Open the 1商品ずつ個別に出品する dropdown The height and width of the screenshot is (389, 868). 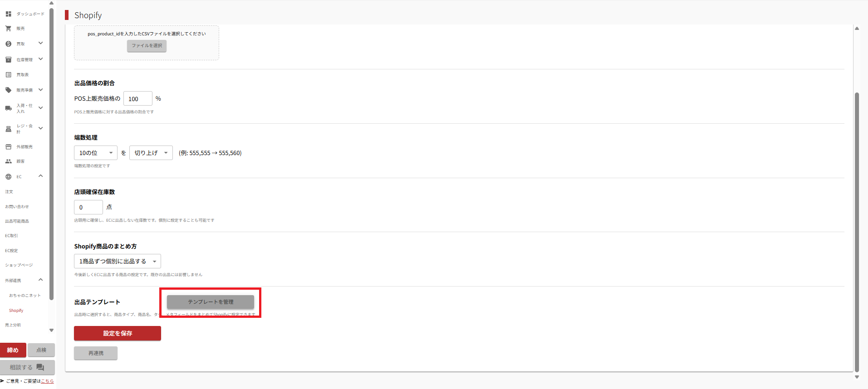coord(118,261)
